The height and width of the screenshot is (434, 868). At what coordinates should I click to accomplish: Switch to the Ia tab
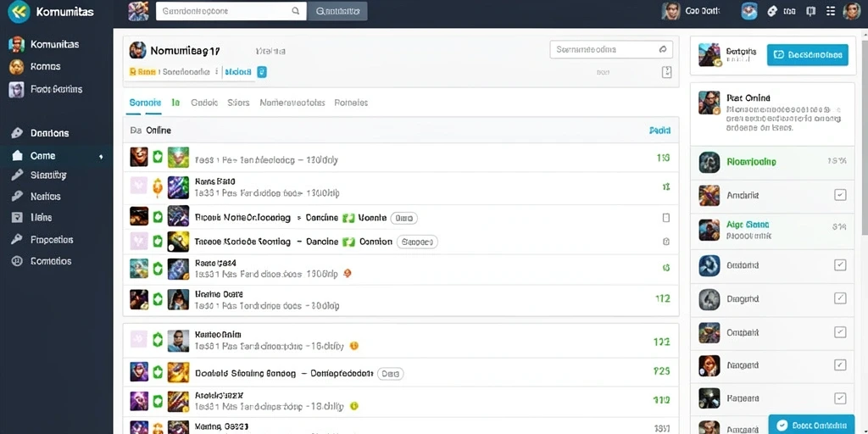(175, 103)
